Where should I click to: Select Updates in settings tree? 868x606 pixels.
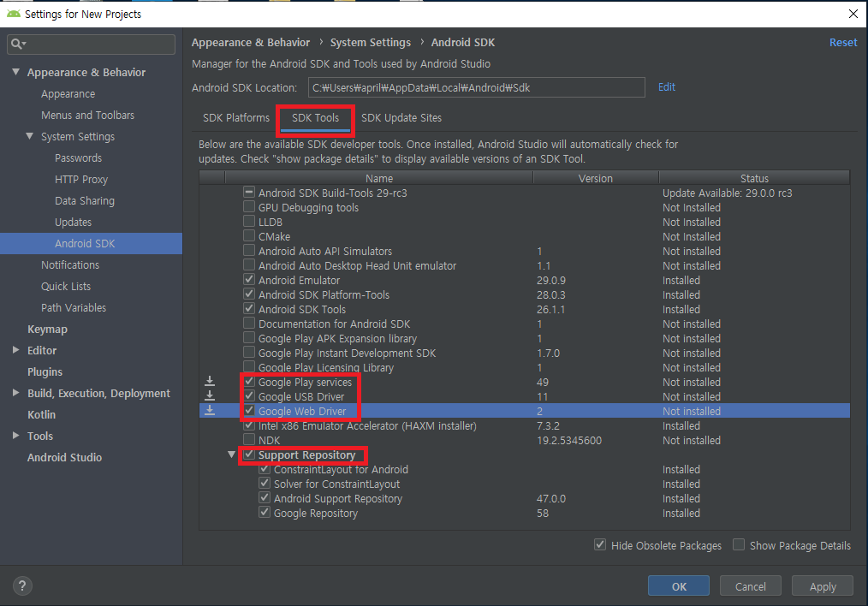coord(73,222)
